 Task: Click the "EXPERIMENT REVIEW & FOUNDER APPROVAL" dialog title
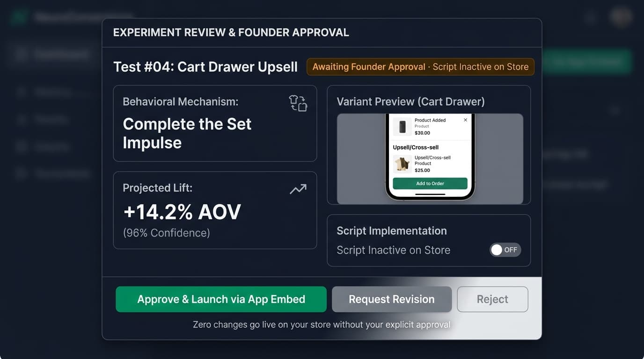[x=231, y=33]
